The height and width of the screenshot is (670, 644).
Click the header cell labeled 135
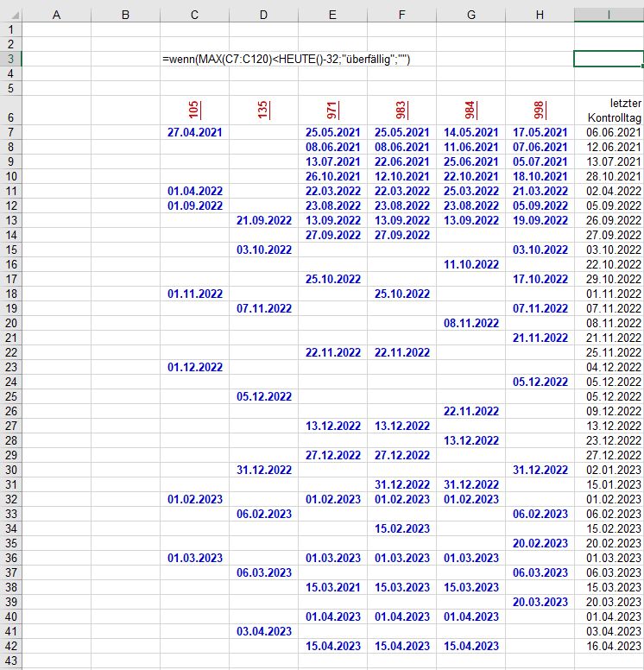point(263,111)
